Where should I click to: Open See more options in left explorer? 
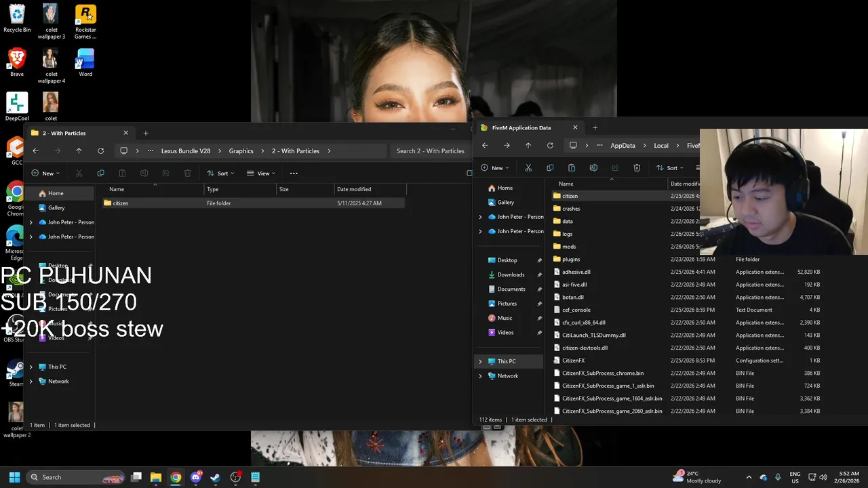[294, 173]
